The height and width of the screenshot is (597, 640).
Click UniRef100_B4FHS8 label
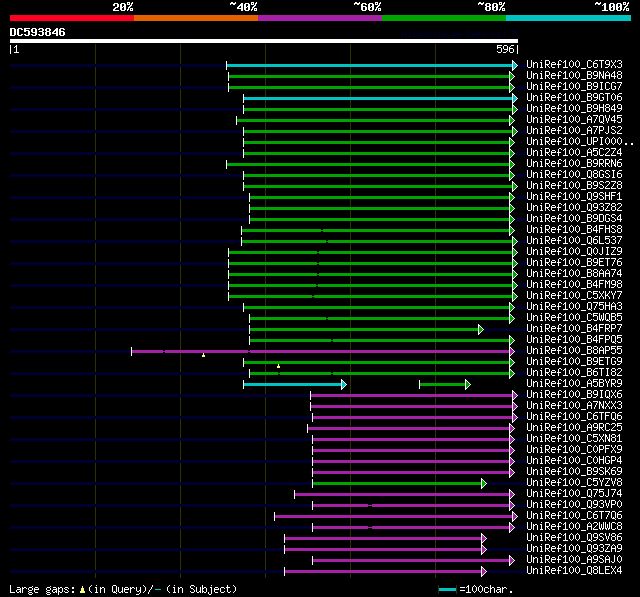(x=574, y=230)
